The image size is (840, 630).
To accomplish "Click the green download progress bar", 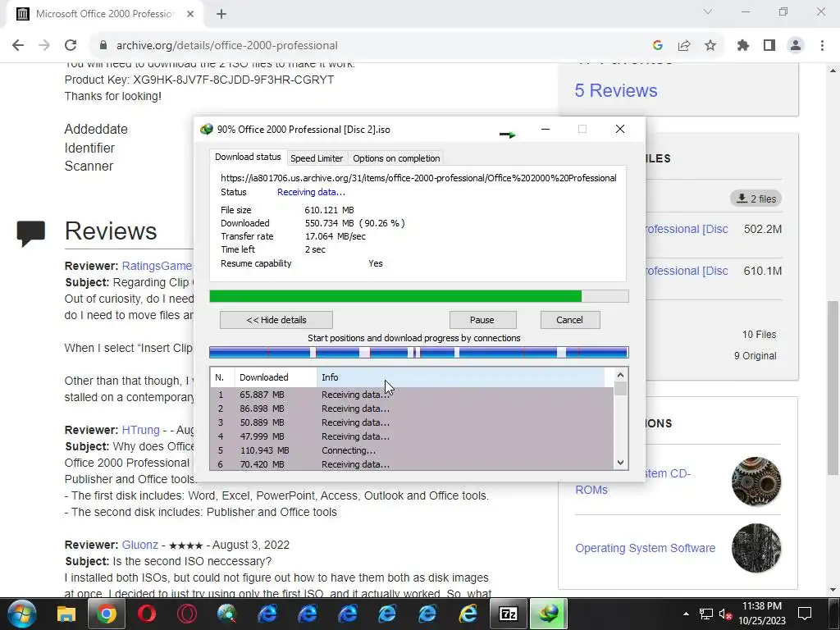I will [x=419, y=296].
